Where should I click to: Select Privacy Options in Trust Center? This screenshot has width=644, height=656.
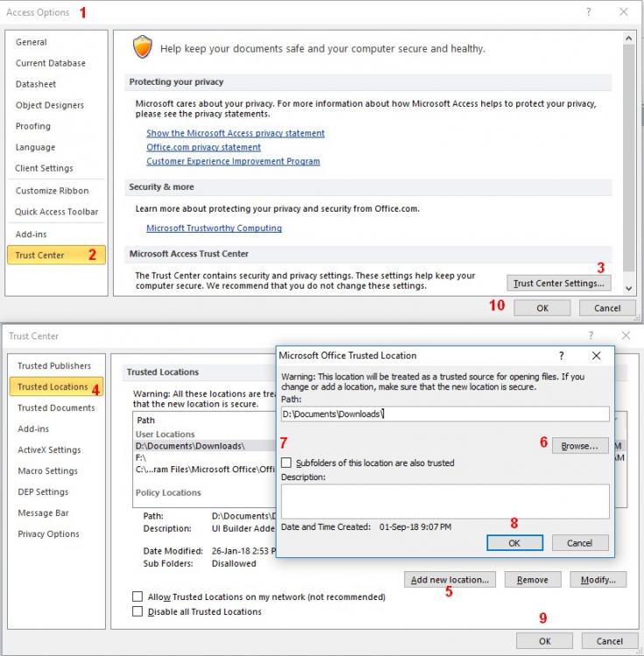[48, 534]
